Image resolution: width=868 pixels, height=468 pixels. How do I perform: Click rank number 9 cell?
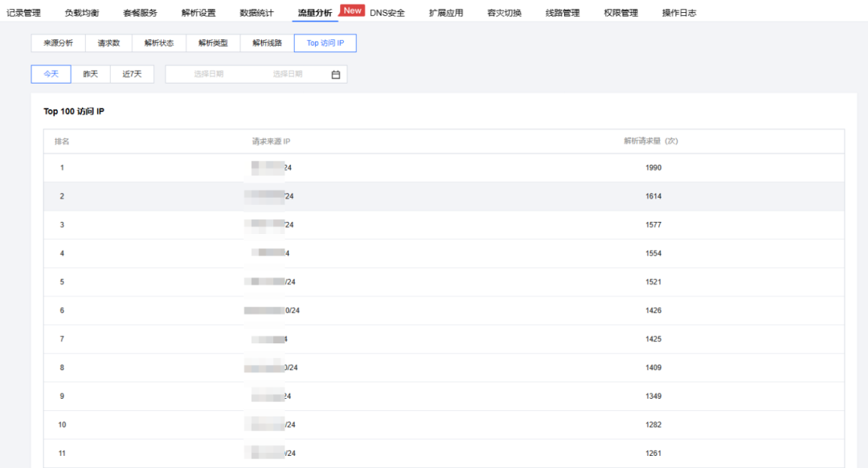coord(62,396)
